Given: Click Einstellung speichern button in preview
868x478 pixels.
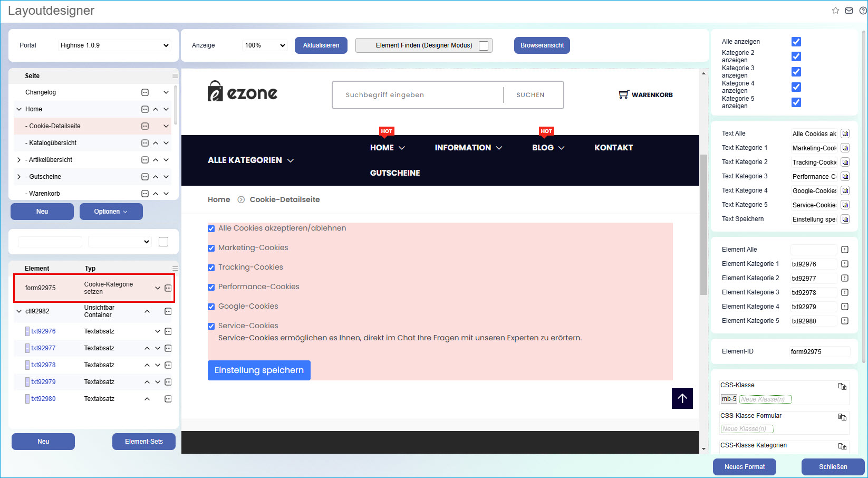Looking at the screenshot, I should click(259, 370).
